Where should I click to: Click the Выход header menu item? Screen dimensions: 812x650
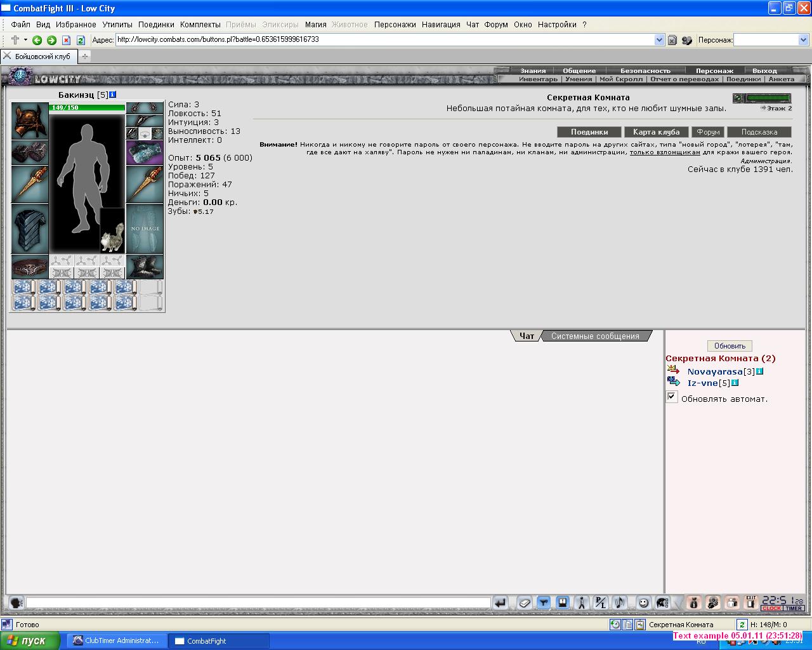(764, 71)
